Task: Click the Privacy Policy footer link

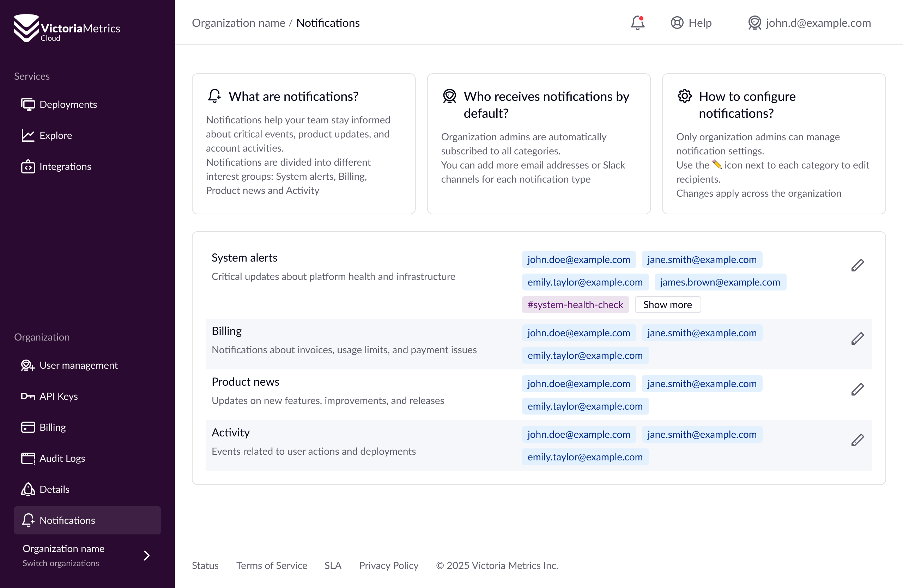Action: click(388, 565)
